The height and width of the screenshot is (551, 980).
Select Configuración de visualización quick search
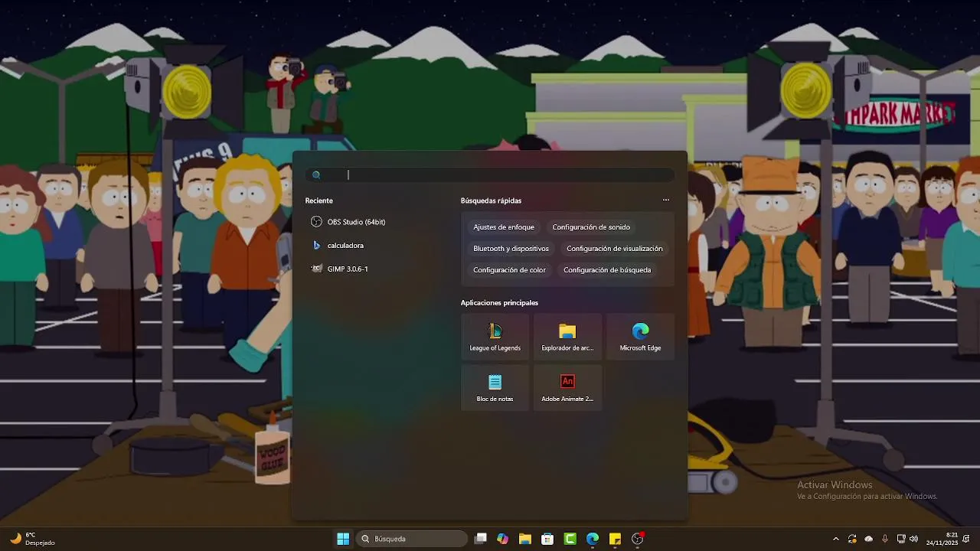615,249
